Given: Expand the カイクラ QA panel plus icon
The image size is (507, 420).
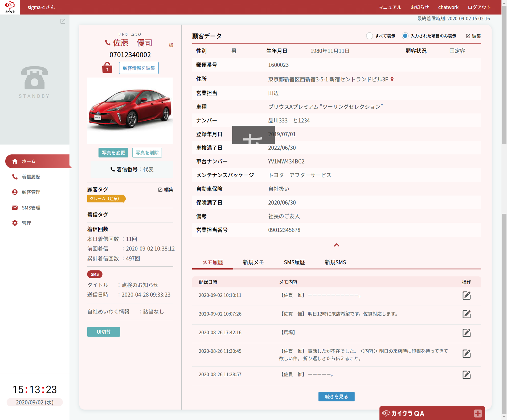Looking at the screenshot, I should [x=477, y=413].
